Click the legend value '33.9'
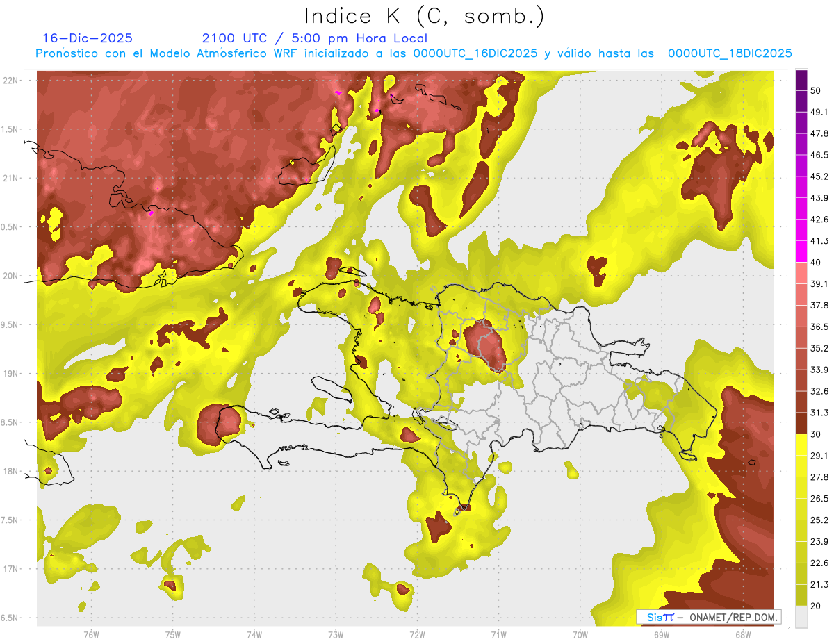Viewport: 834px width, 644px height. (819, 370)
